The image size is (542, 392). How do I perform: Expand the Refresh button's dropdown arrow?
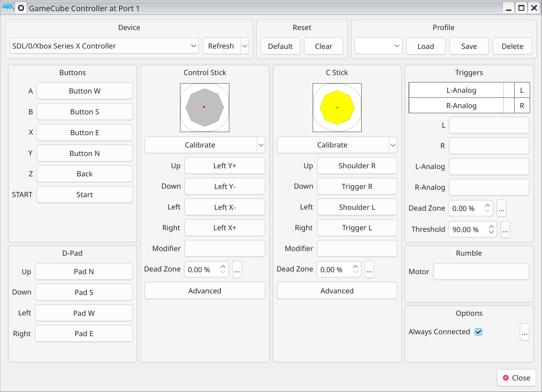(x=245, y=46)
